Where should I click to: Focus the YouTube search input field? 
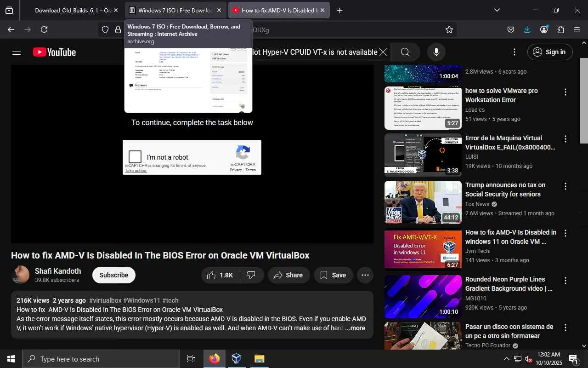click(x=316, y=52)
